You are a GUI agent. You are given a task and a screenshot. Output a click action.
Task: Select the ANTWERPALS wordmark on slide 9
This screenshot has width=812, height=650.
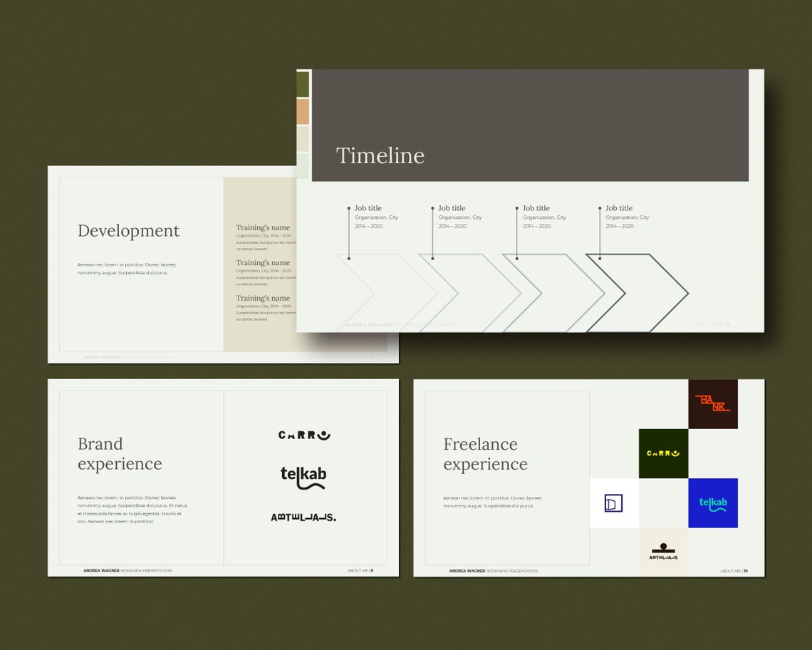coord(304,517)
